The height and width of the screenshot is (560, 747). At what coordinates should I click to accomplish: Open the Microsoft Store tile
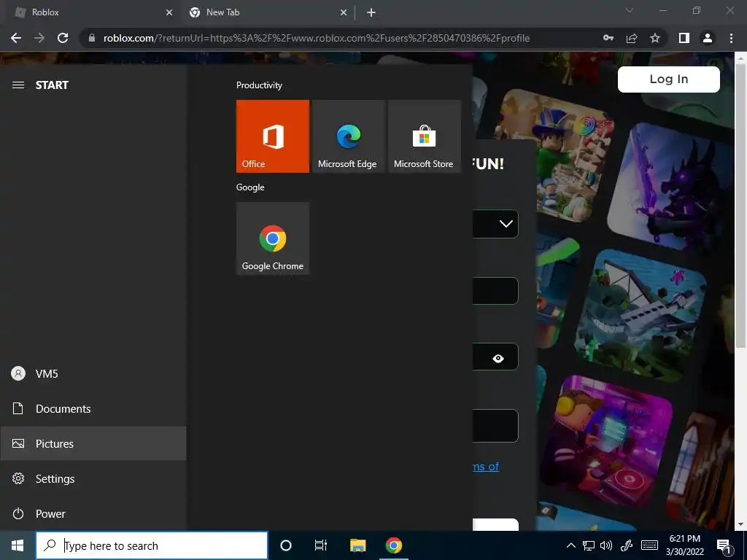[x=425, y=136]
